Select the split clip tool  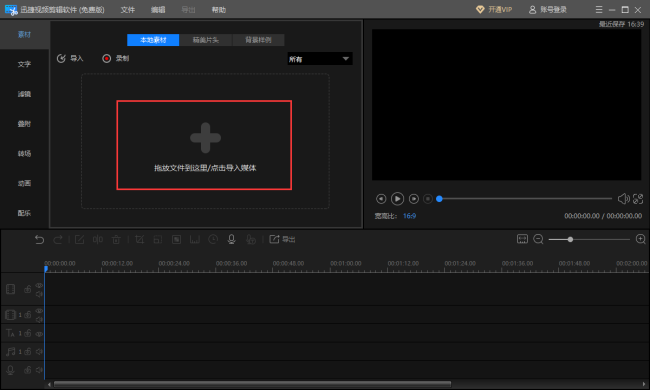(x=98, y=240)
